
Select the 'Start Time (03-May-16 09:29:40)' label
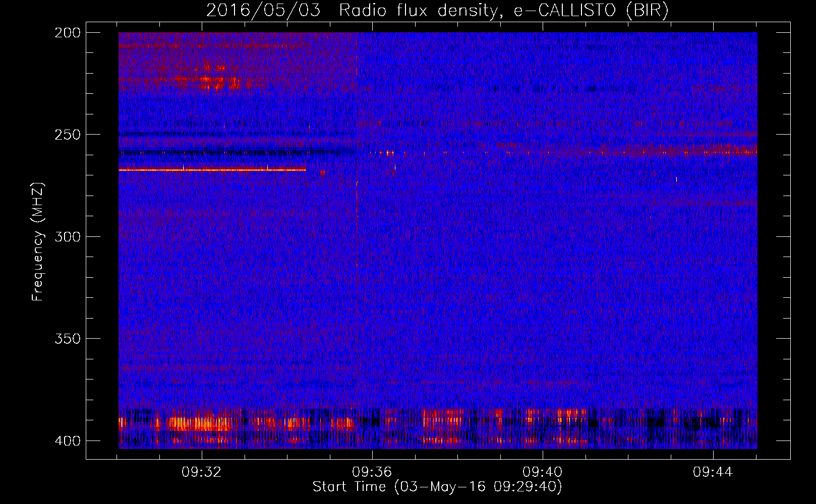[x=437, y=487]
